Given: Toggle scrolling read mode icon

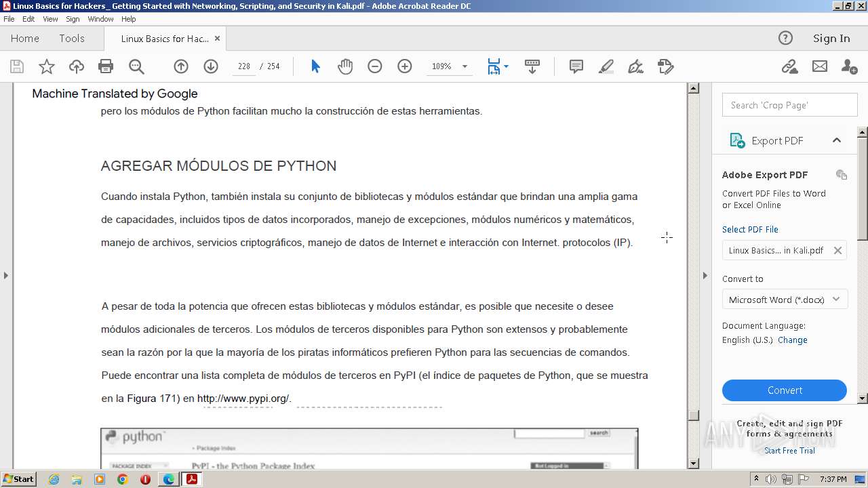Looking at the screenshot, I should tap(532, 66).
